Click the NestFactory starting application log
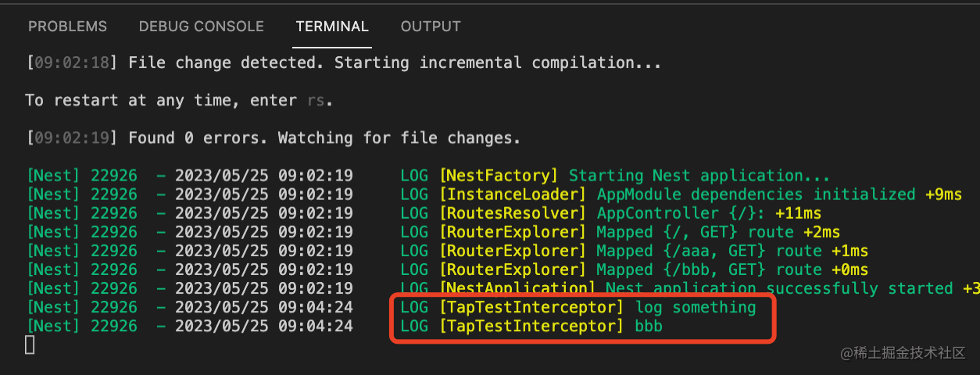The width and height of the screenshot is (980, 375). 699,176
